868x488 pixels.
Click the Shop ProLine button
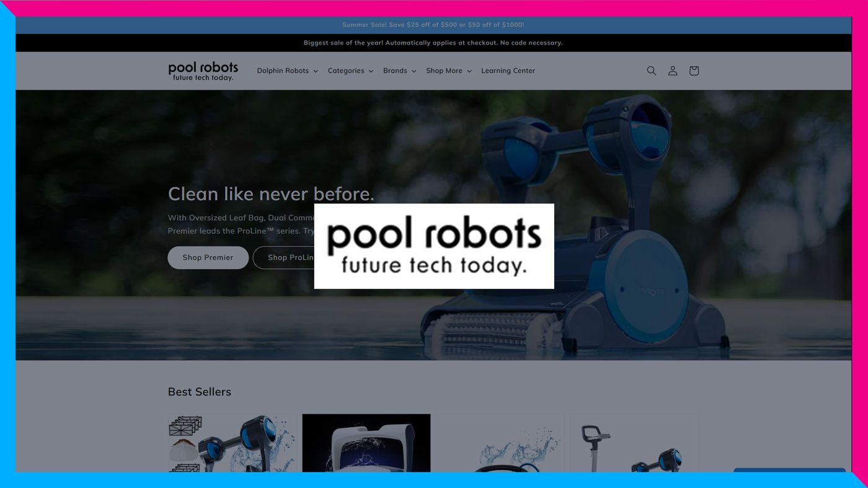tap(284, 257)
